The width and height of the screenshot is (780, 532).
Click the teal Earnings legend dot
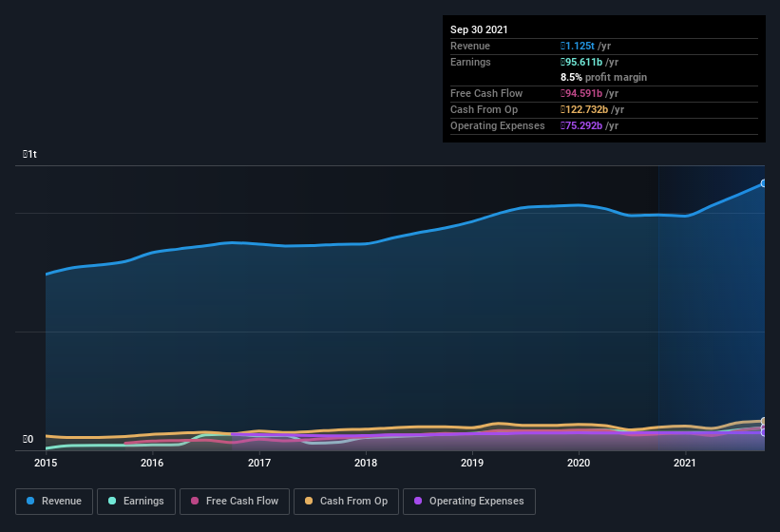coord(112,502)
